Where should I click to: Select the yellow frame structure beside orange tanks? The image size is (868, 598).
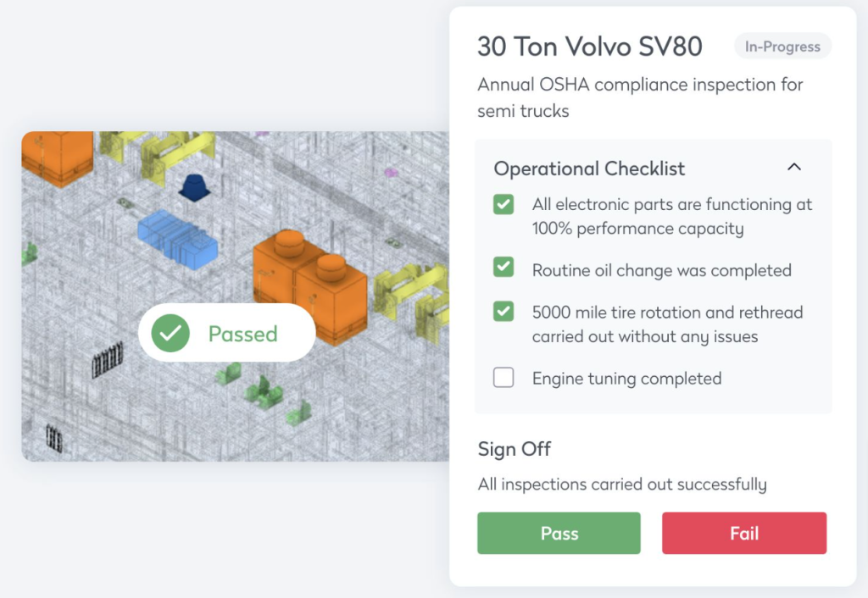pyautogui.click(x=411, y=291)
